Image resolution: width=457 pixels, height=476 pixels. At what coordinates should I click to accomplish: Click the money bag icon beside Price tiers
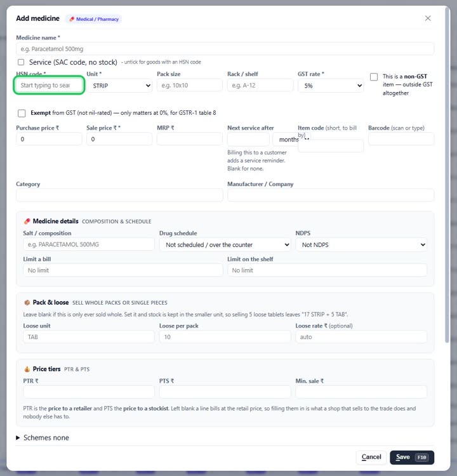27,369
